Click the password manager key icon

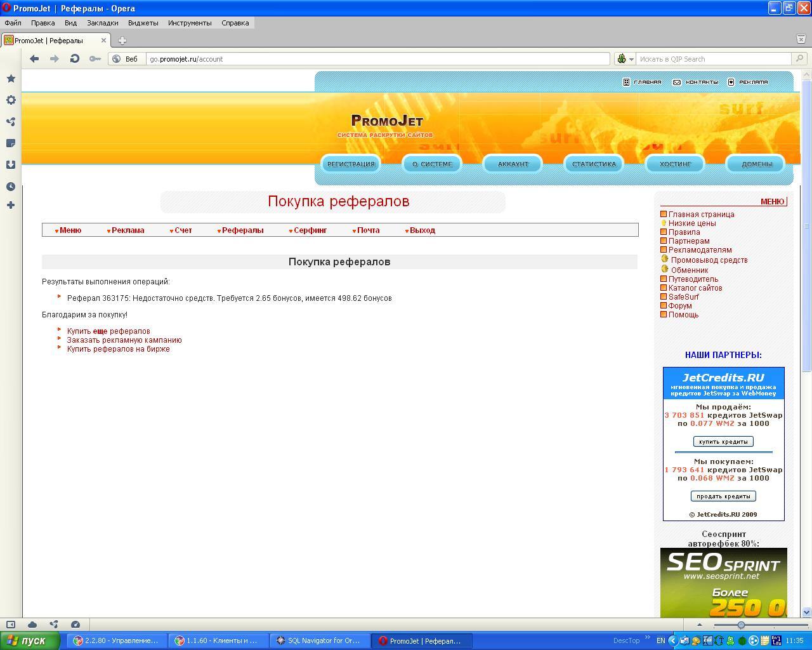[95, 58]
